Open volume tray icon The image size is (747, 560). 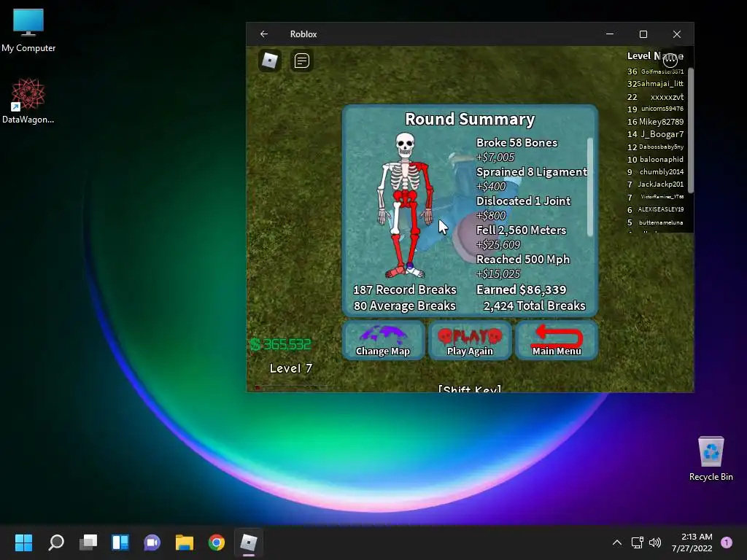click(x=655, y=542)
